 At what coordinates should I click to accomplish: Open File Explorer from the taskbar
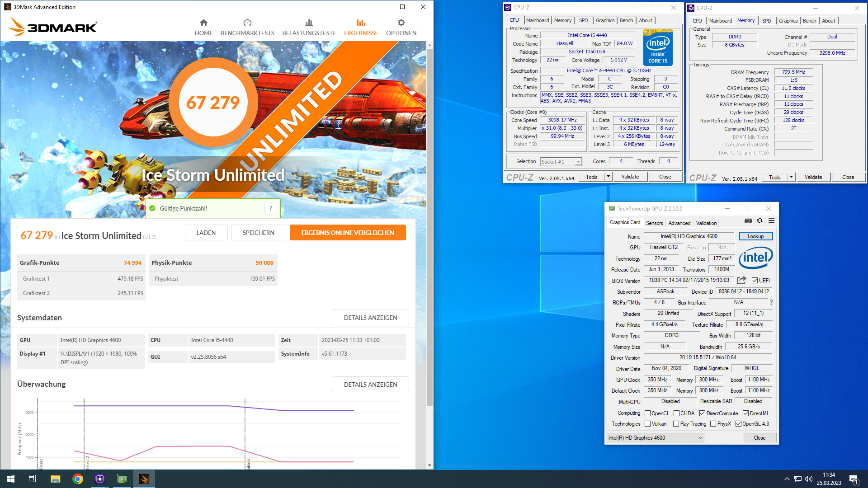pos(55,479)
